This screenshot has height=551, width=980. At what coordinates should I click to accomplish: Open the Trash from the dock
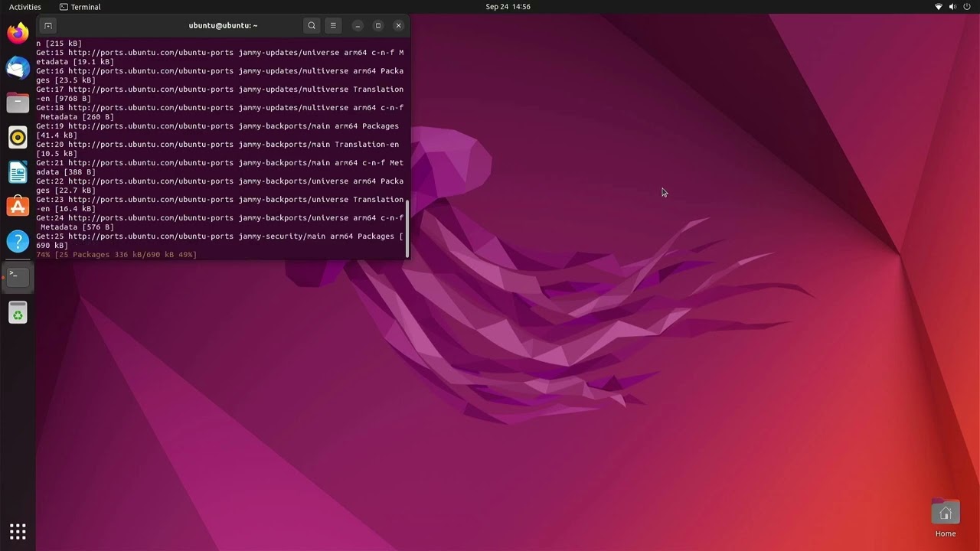click(x=18, y=313)
